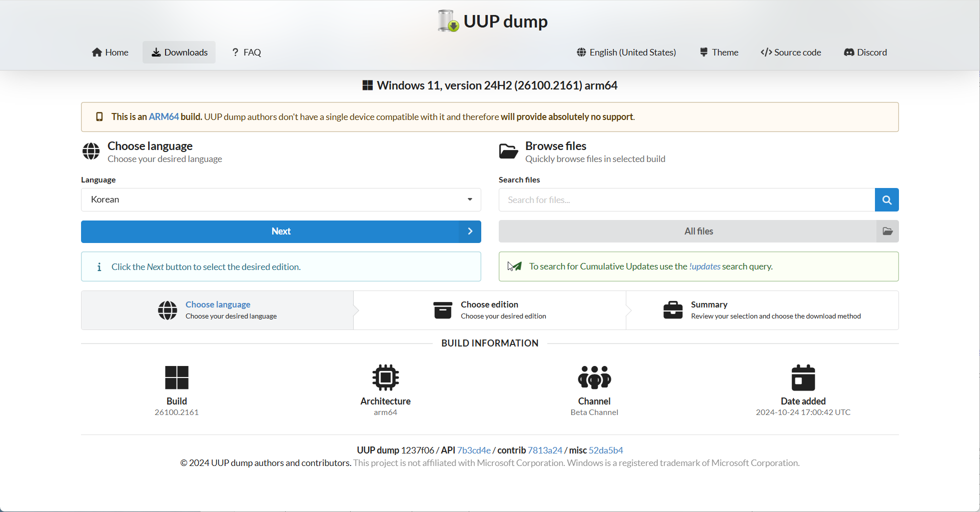Screen dimensions: 980x512
Task: Open the Source code link
Action: [791, 52]
